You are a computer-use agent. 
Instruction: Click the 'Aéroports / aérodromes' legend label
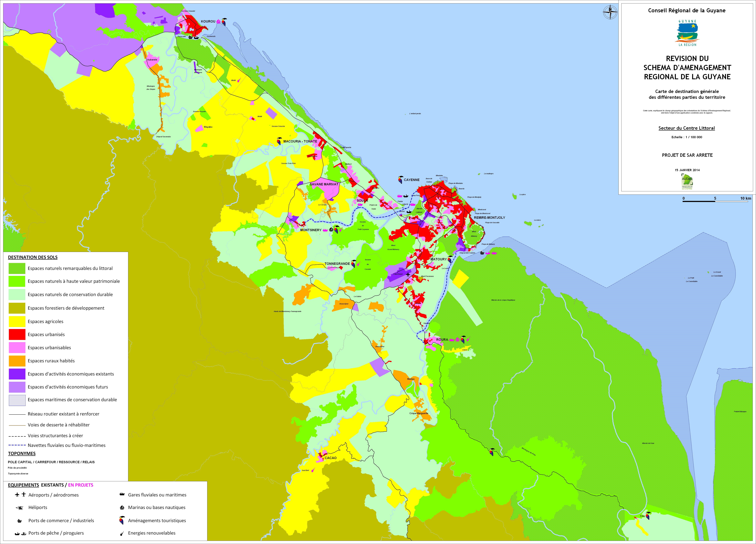click(54, 495)
